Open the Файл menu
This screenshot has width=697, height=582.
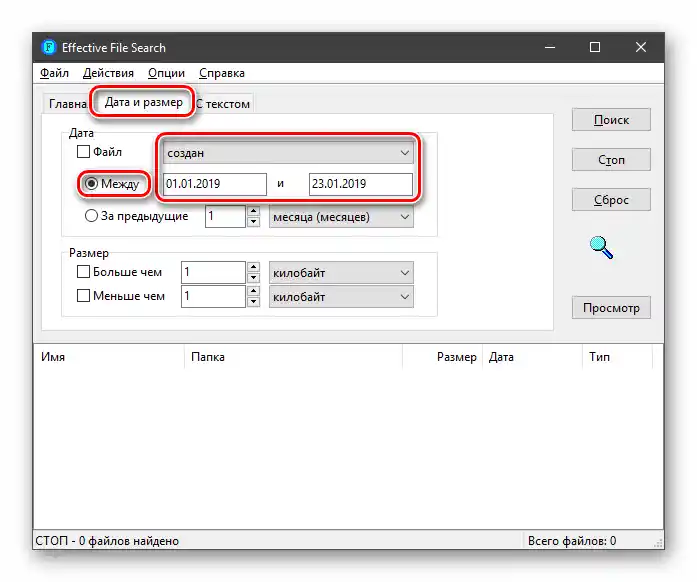(x=54, y=73)
